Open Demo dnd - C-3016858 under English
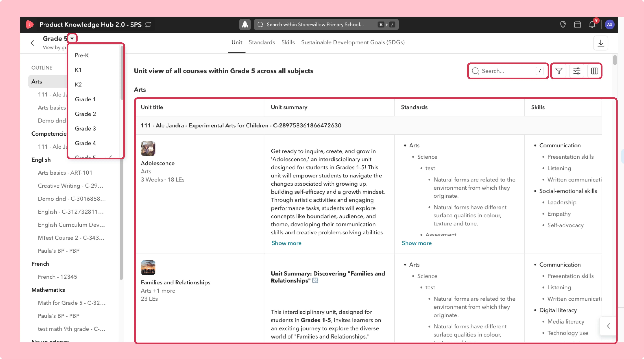644x359 pixels. tap(72, 199)
